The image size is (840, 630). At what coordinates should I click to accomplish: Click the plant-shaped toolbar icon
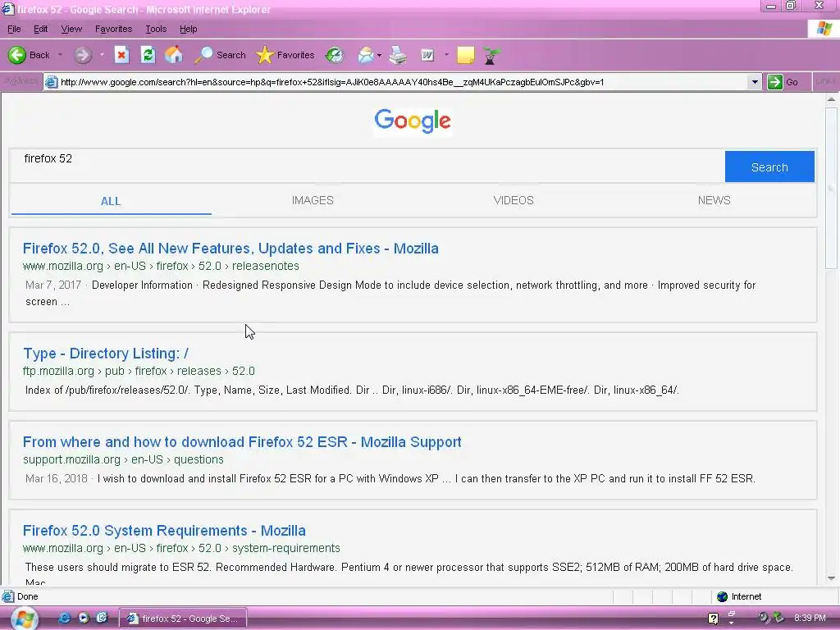[491, 55]
